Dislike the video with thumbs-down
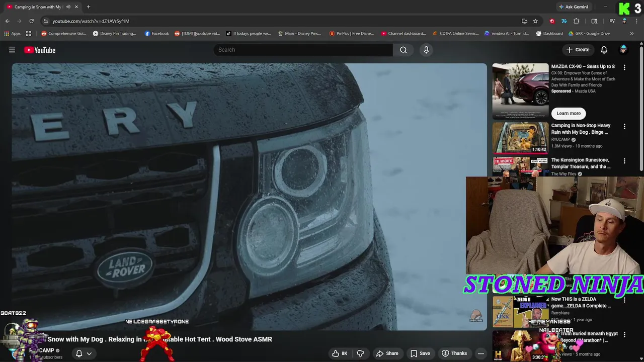The image size is (644, 362). [x=360, y=353]
